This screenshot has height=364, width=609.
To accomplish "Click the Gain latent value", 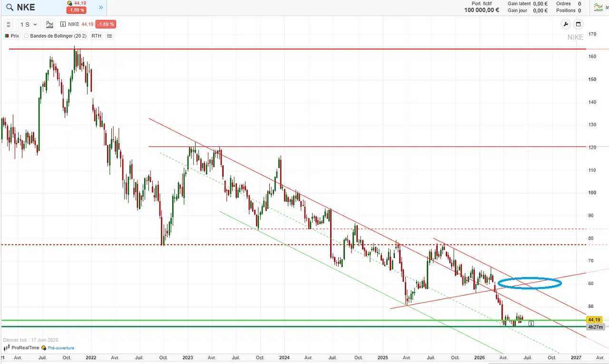I will click(540, 3).
